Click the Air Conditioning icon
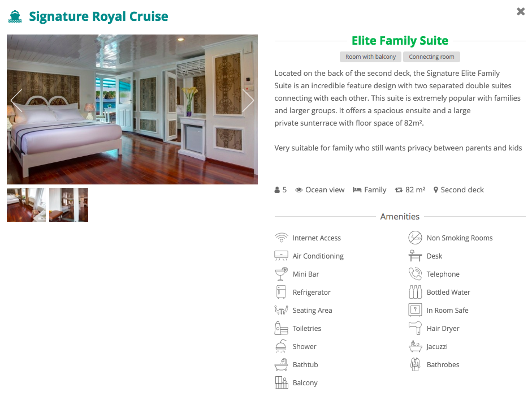 coord(281,256)
